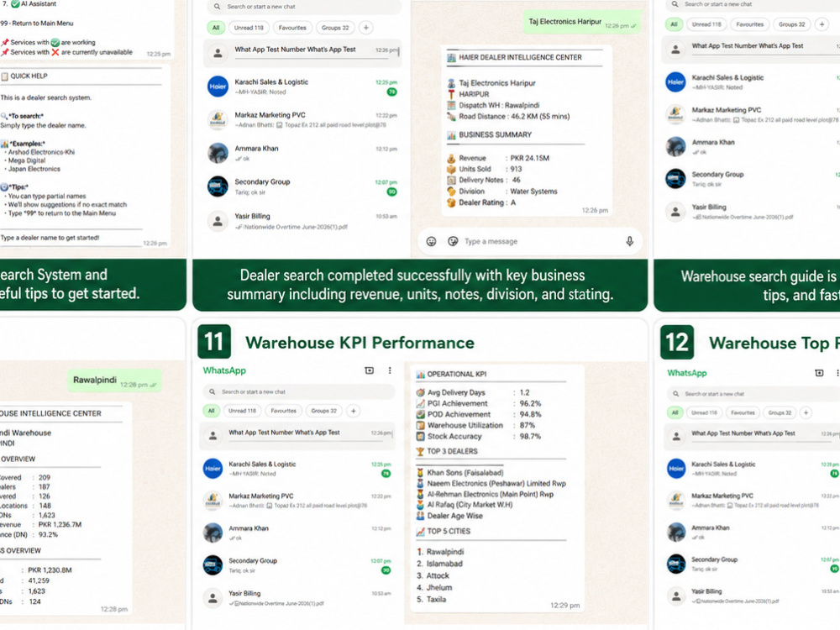This screenshot has width=840, height=630.
Task: Select Groups 32 filter in panel 11
Action: click(324, 411)
